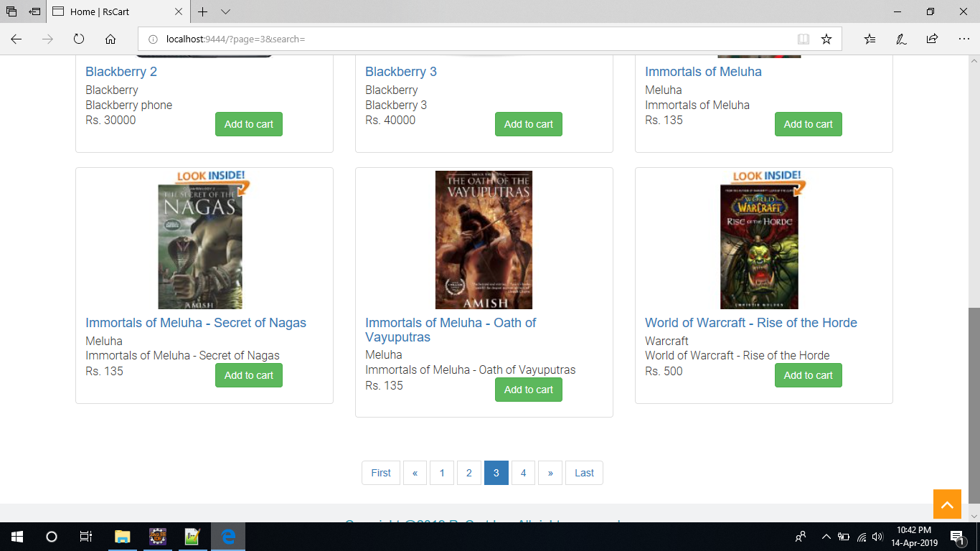Add notes with the pen icon

(901, 39)
